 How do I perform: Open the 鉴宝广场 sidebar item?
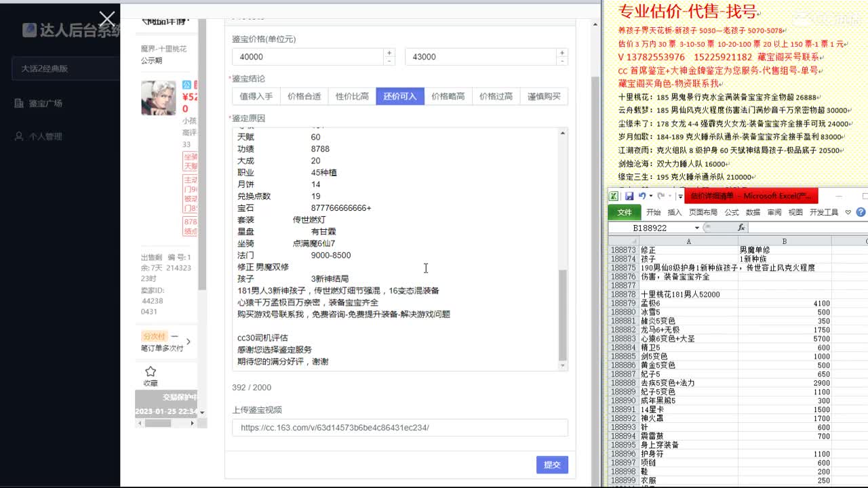[39, 103]
